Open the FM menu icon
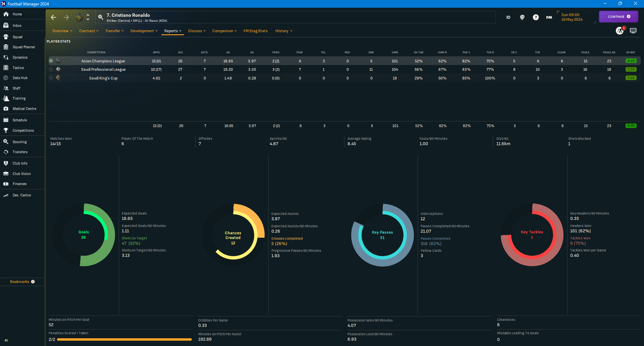This screenshot has height=346, width=644. point(549,17)
